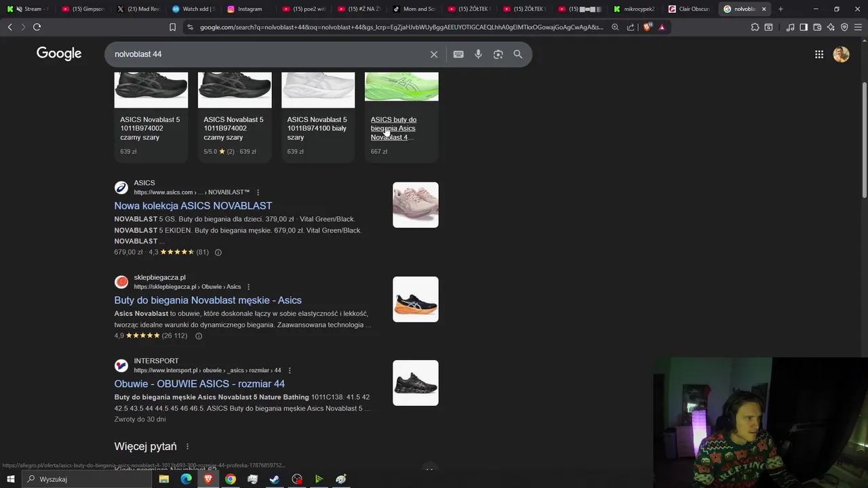
Task: Launch Microsoft Edge from the taskbar
Action: coord(186,479)
